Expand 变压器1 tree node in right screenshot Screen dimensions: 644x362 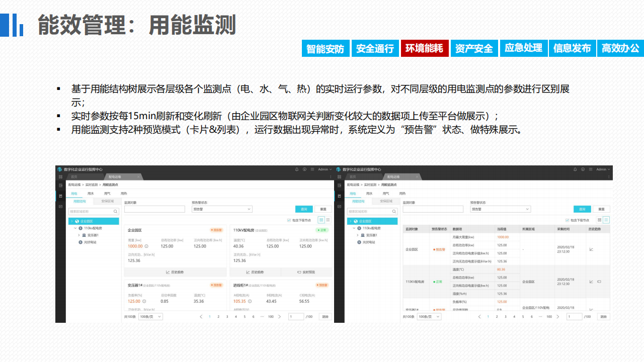point(358,235)
